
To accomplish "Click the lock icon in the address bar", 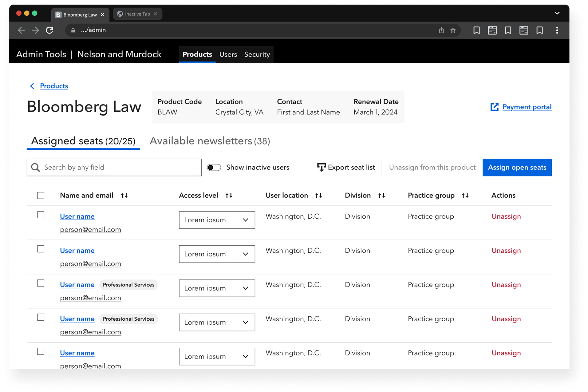I will 73,30.
